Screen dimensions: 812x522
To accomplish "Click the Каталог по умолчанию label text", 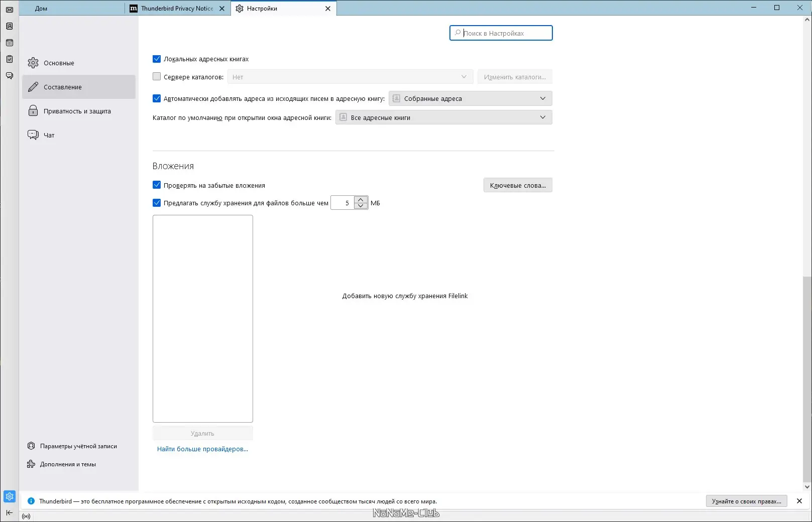I will 242,117.
